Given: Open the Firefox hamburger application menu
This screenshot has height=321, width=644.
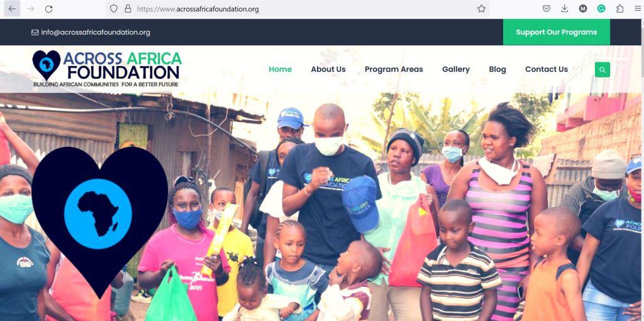Looking at the screenshot, I should point(638,9).
